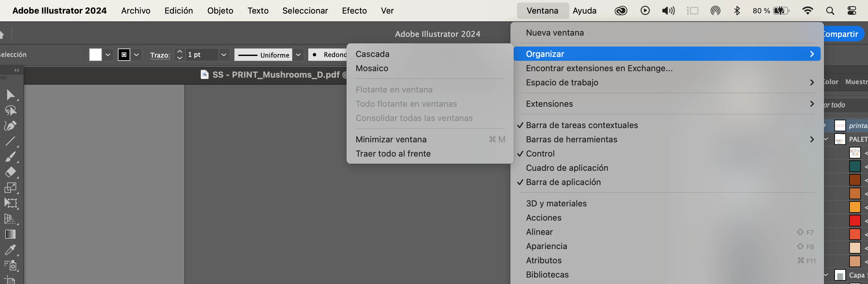Open the 3D y materiales panel

tap(667, 203)
